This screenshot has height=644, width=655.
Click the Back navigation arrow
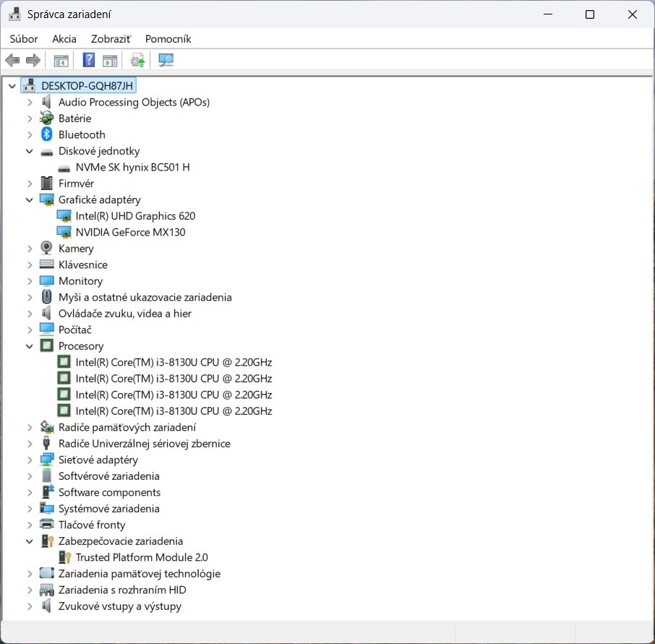coord(12,60)
